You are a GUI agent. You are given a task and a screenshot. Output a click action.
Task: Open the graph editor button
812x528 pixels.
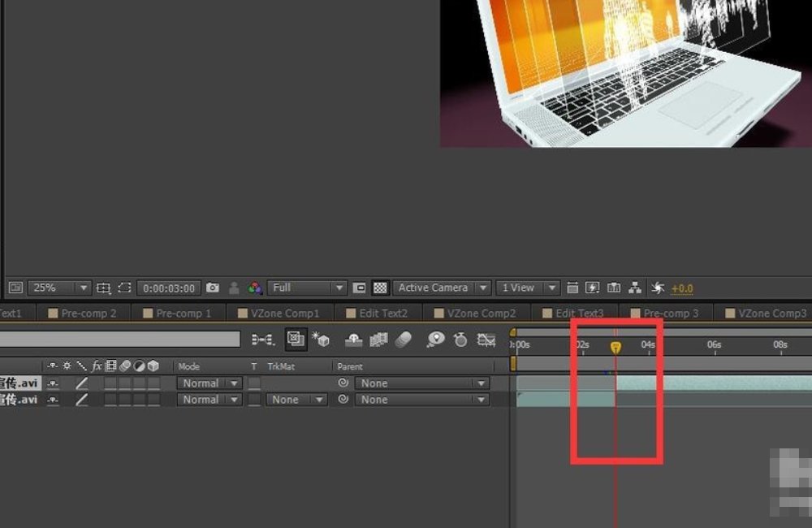(x=486, y=340)
